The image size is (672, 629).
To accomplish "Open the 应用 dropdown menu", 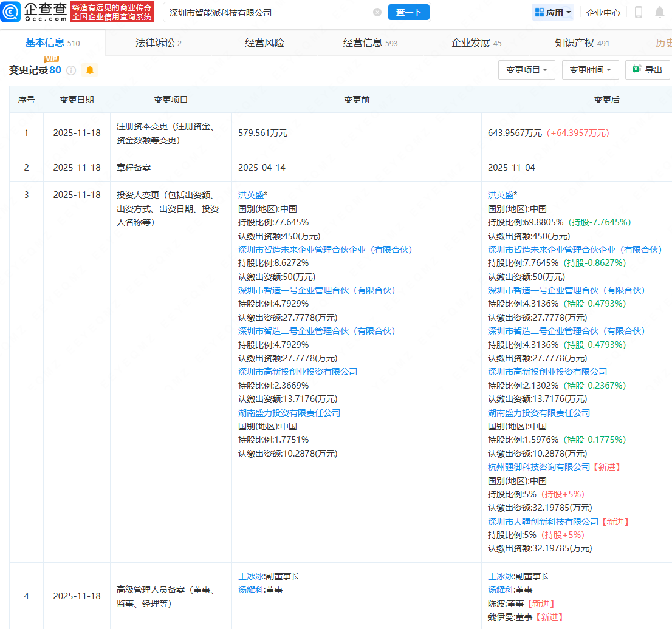I will 552,12.
